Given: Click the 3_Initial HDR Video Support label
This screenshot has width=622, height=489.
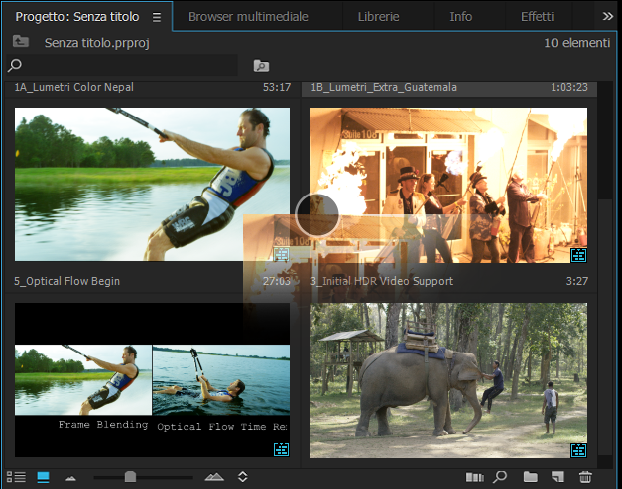Looking at the screenshot, I should pos(381,281).
